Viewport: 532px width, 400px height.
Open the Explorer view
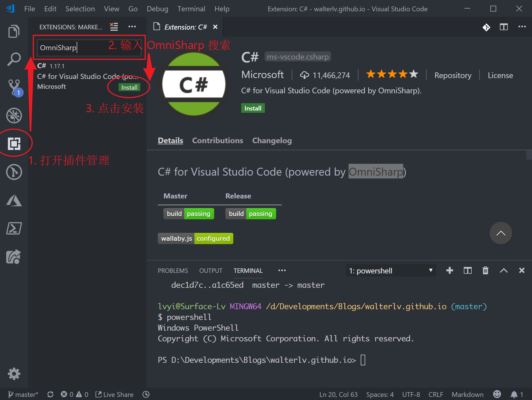pyautogui.click(x=14, y=31)
